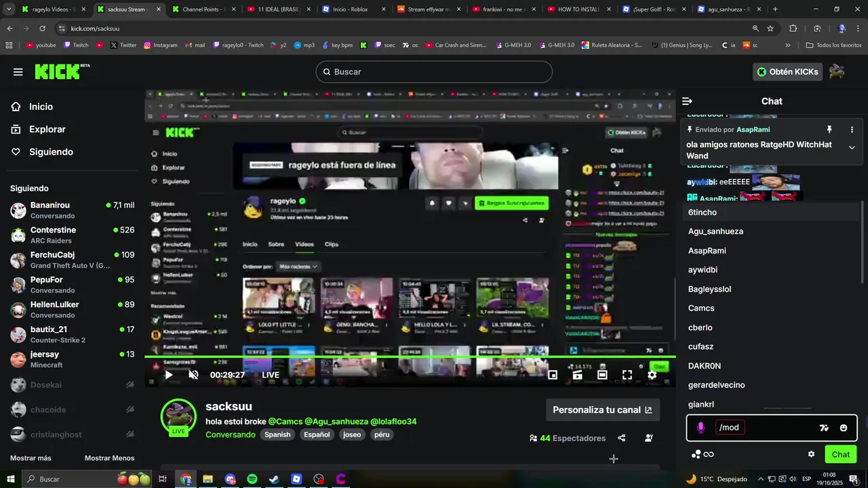
Task: Select the péru tag
Action: pyautogui.click(x=382, y=434)
